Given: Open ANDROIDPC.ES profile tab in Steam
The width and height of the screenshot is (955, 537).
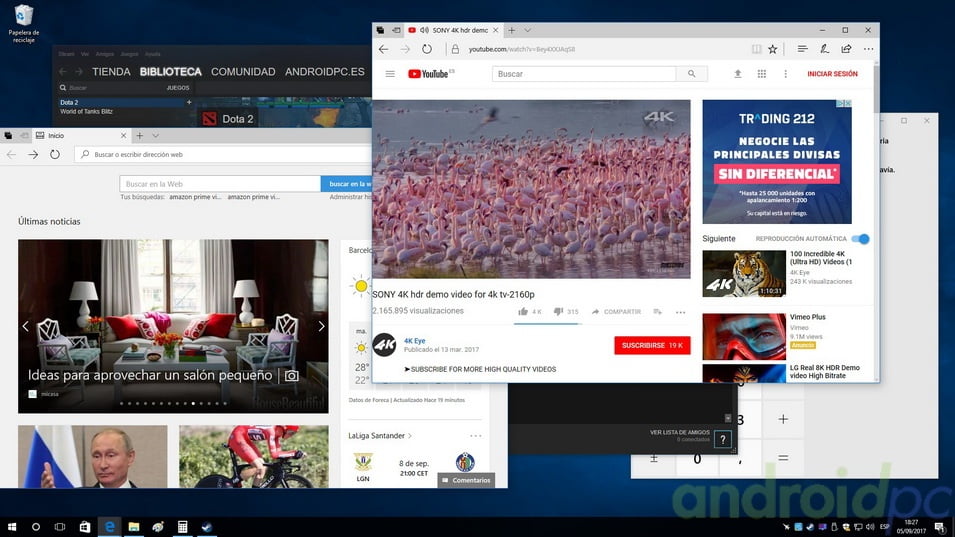Looking at the screenshot, I should (325, 72).
